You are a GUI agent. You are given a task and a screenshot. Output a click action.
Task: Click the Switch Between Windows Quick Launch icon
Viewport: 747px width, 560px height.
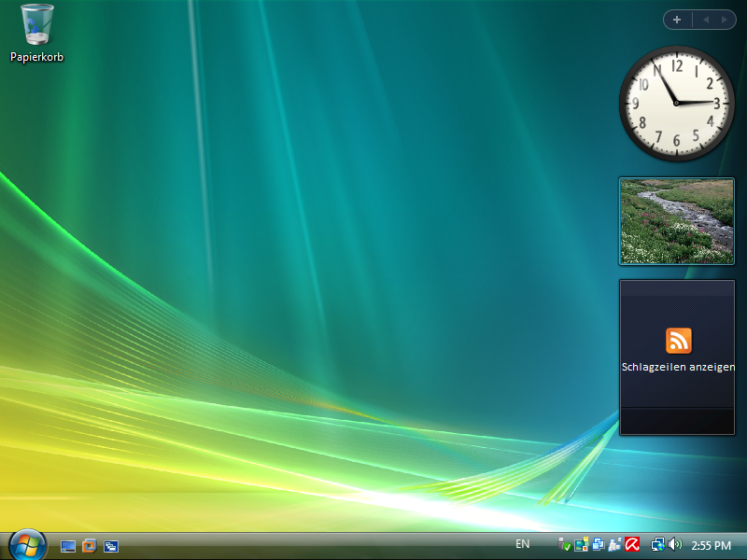click(111, 547)
